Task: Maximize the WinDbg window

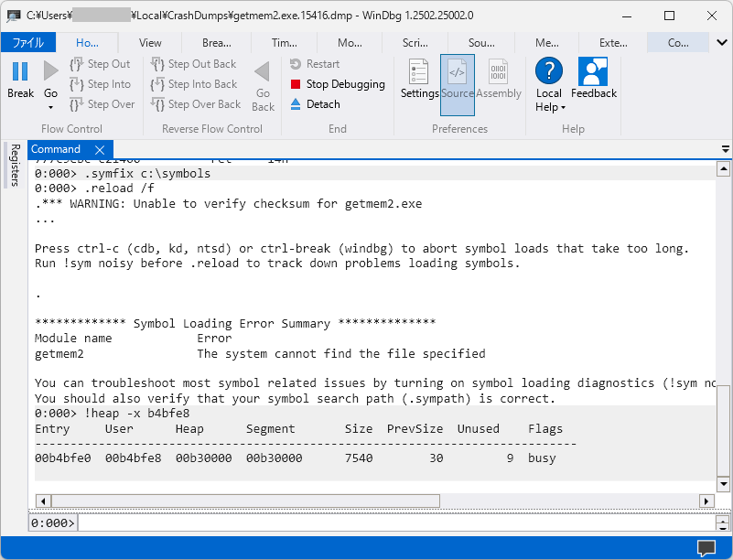Action: 670,16
